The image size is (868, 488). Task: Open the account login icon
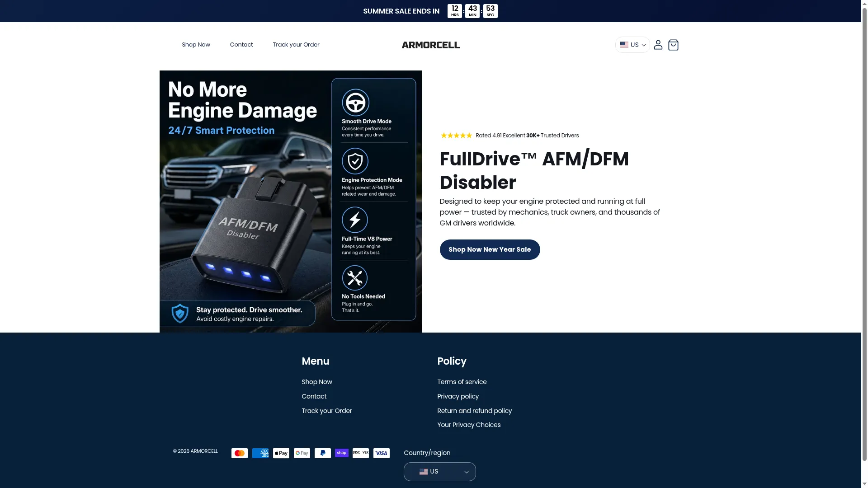point(658,45)
